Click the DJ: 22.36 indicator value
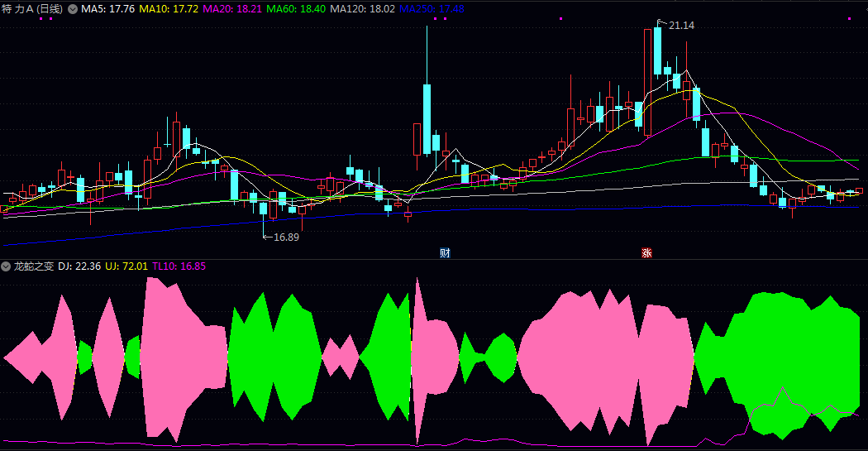Screen dimensions: 868x451 tap(80, 266)
